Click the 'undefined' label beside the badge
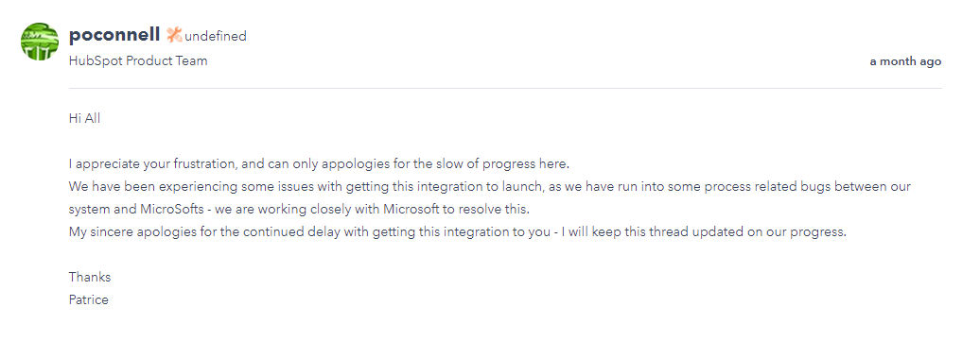Viewport: 980px width, 341px height. coord(216,36)
